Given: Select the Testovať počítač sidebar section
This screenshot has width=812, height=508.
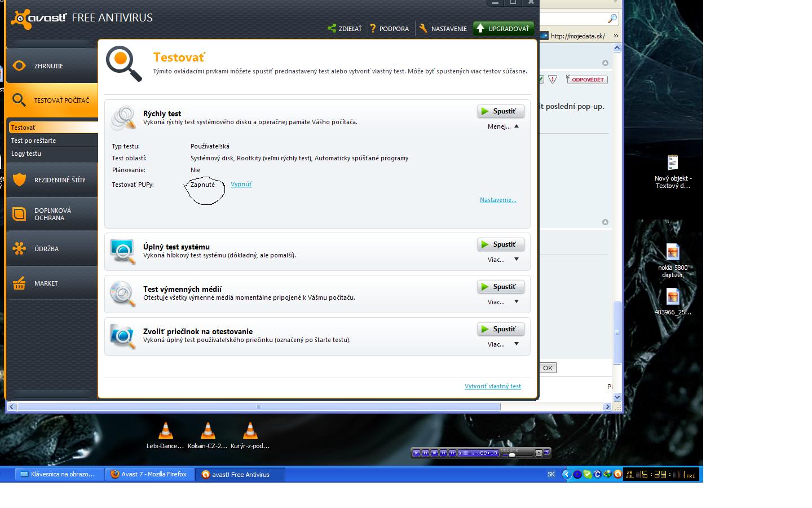Looking at the screenshot, I should click(x=52, y=100).
